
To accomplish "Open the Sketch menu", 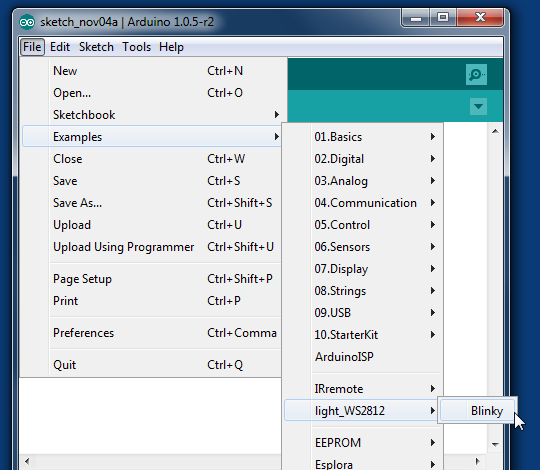I will [x=96, y=47].
